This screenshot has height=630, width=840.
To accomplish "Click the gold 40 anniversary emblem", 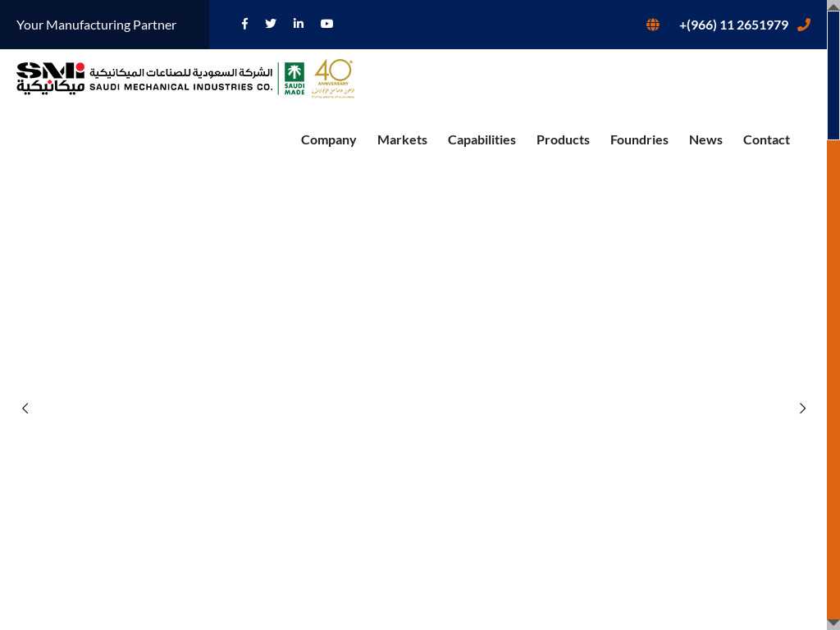I will coord(333,79).
